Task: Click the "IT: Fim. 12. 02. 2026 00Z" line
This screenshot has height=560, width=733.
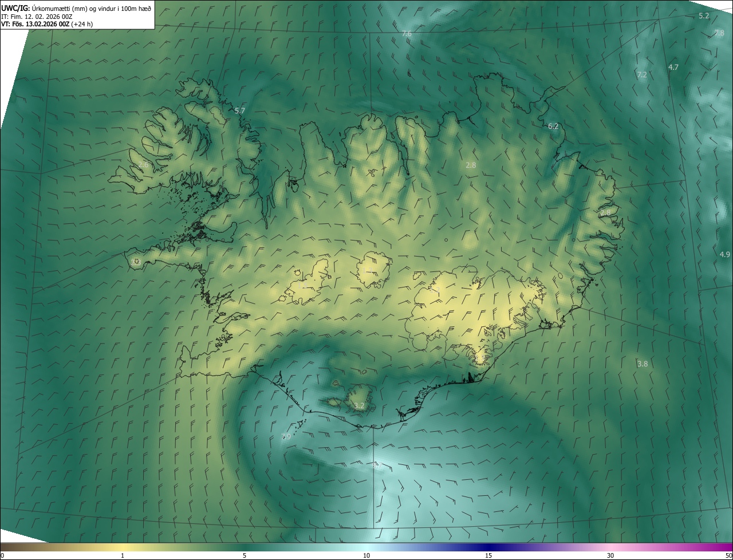Action: [37, 17]
